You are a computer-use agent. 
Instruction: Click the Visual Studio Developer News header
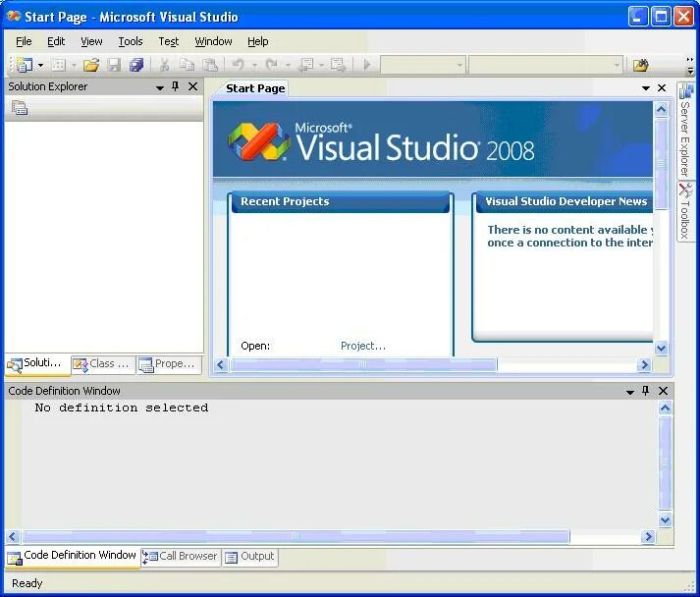pyautogui.click(x=565, y=201)
